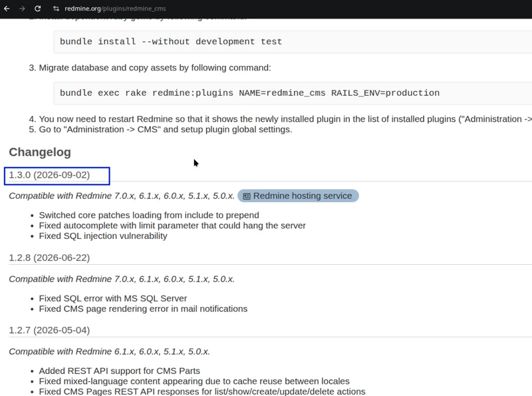Click step 3 Migrate database text
The image size is (532, 396).
(x=155, y=68)
